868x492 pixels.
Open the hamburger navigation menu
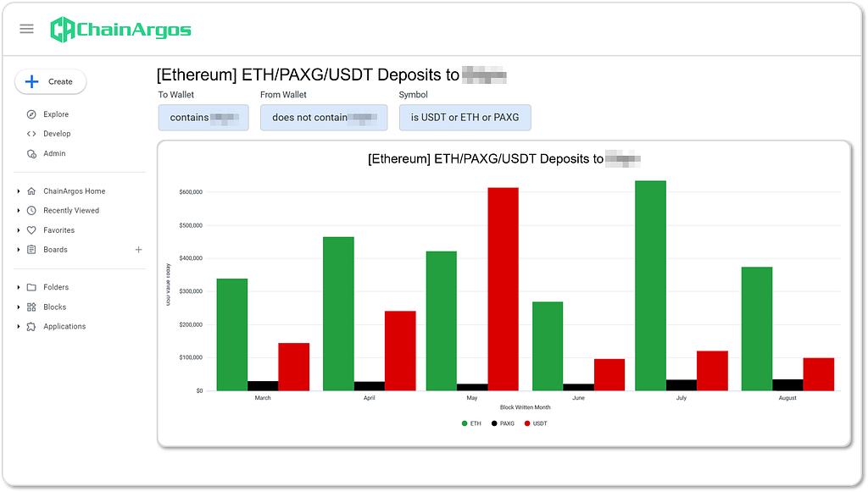point(26,29)
